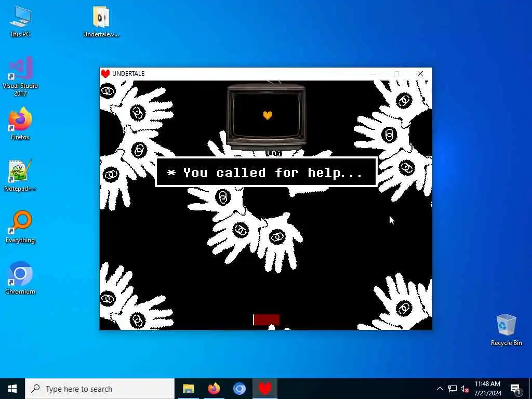Select the Undertale folder on the desktop

pos(101,21)
